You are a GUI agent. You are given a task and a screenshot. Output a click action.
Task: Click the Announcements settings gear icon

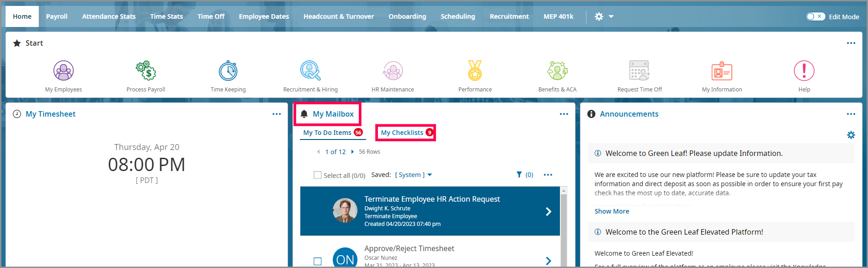pos(851,135)
